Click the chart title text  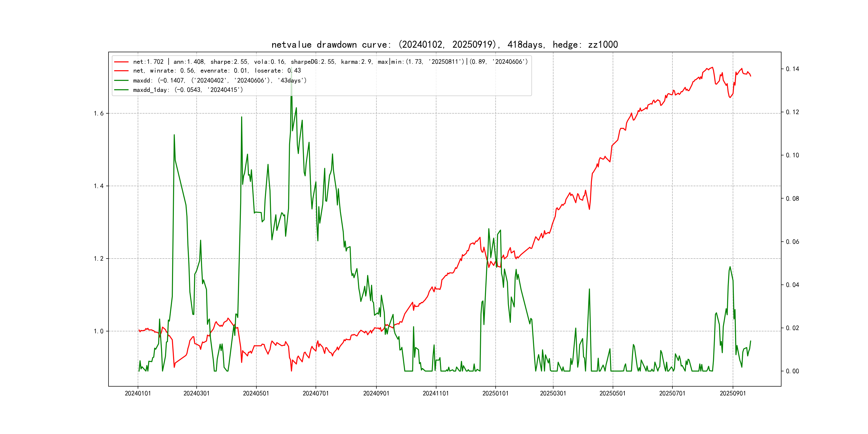pos(444,45)
